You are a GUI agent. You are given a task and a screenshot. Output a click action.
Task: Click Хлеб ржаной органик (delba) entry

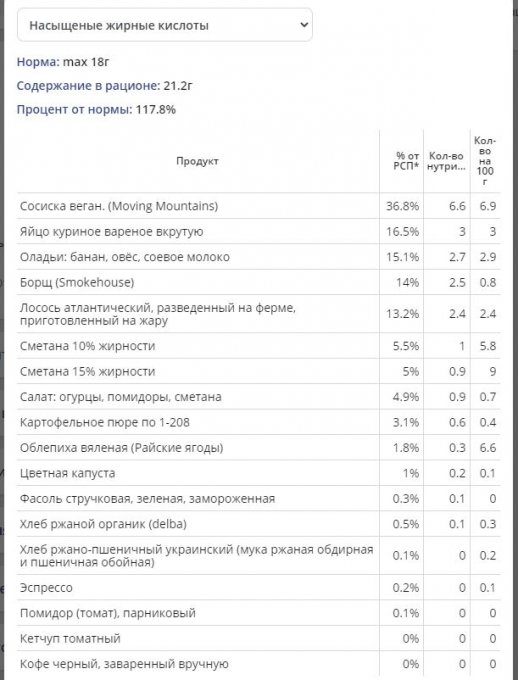click(x=103, y=524)
